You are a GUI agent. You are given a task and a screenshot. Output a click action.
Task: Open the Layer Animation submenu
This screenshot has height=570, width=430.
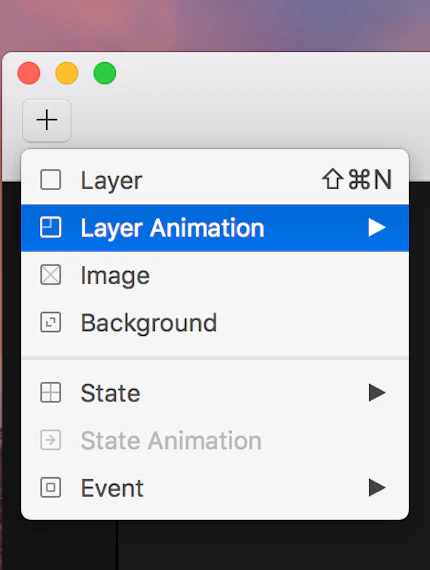(x=215, y=228)
